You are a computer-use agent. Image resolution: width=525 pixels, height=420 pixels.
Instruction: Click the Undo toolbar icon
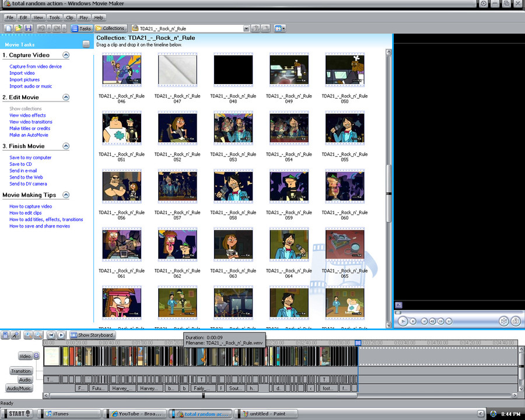click(x=41, y=29)
